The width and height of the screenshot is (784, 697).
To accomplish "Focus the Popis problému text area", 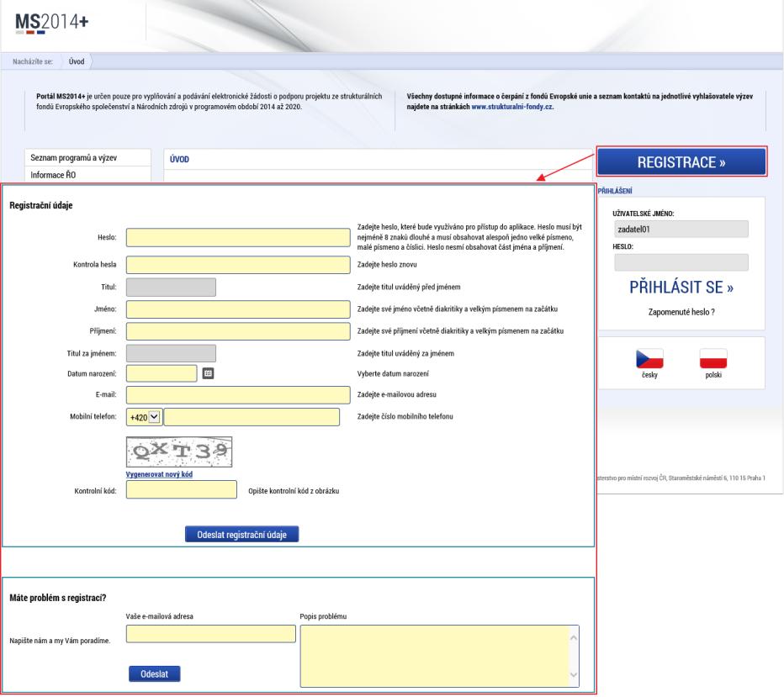I will 439,656.
